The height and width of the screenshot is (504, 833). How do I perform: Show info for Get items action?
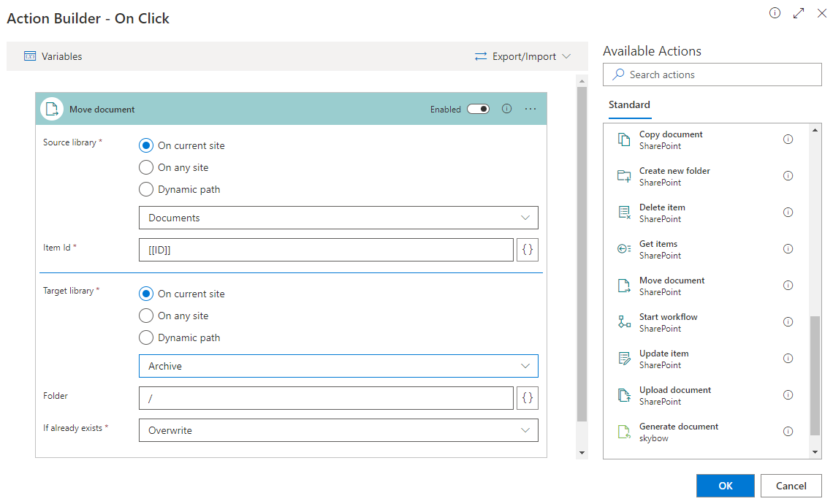788,248
